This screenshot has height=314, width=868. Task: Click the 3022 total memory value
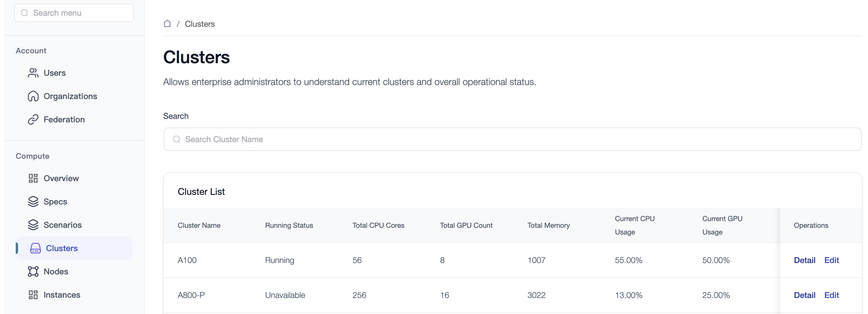tap(536, 295)
